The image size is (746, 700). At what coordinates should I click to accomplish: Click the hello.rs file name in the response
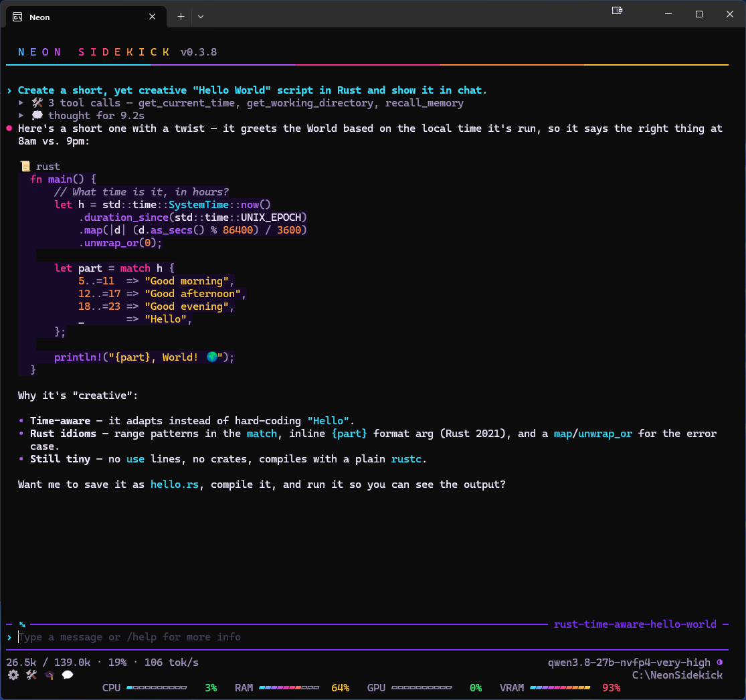click(175, 484)
